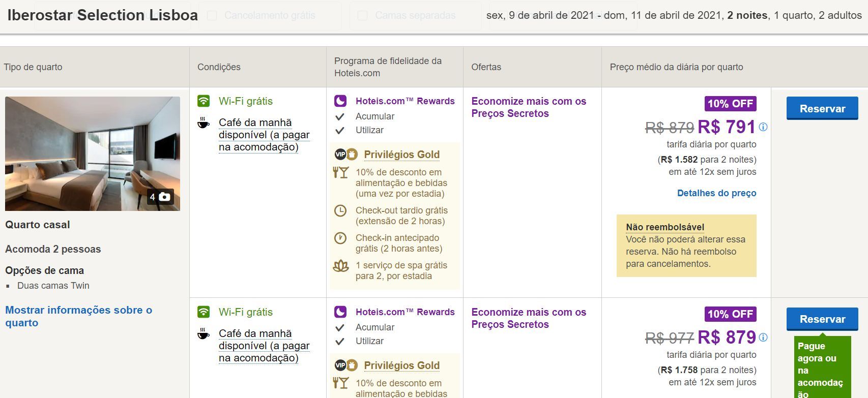868x398 pixels.
Task: Toggle the Camas separadas filter checkbox
Action: pyautogui.click(x=363, y=16)
